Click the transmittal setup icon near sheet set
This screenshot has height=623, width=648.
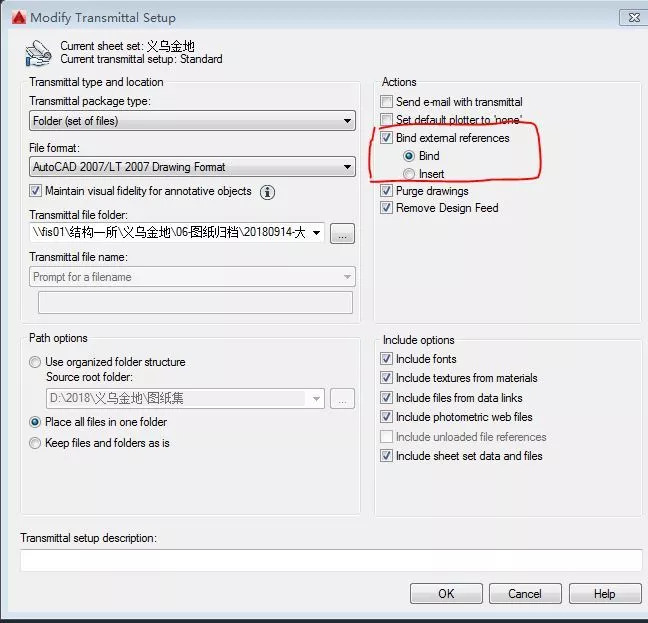(x=38, y=52)
